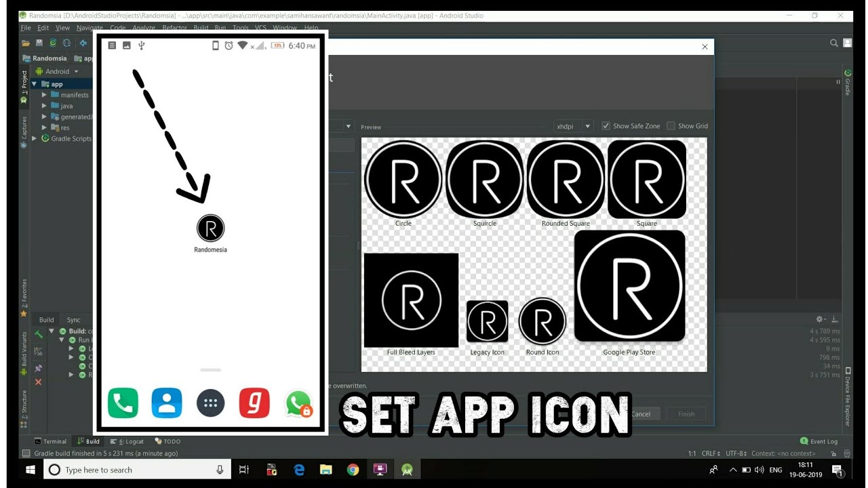Tap the app drawer dots icon
The image size is (868, 488).
[x=211, y=403]
